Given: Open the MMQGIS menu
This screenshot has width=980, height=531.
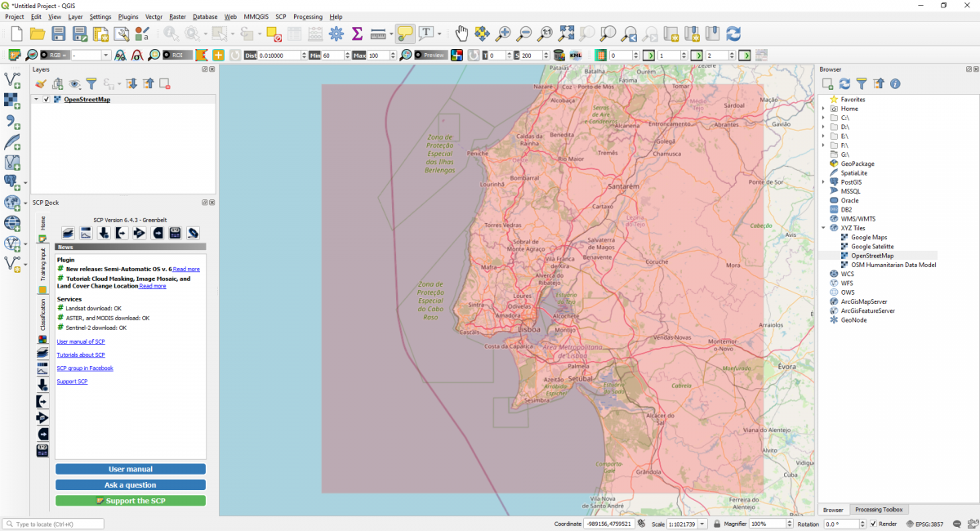Looking at the screenshot, I should [256, 16].
